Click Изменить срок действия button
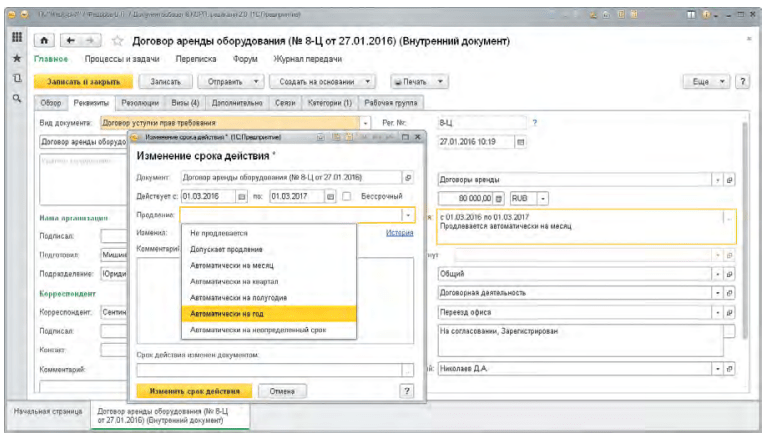The width and height of the screenshot is (767, 440). click(194, 391)
